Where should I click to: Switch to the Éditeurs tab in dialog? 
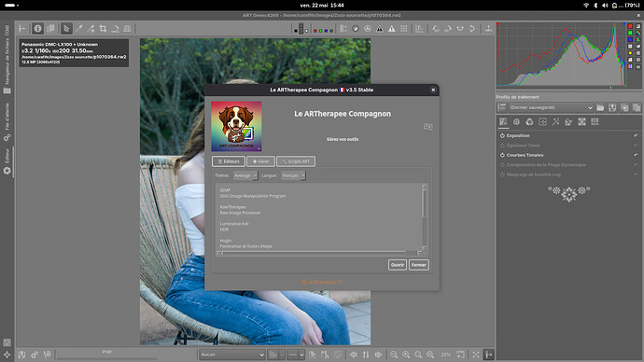pos(229,161)
